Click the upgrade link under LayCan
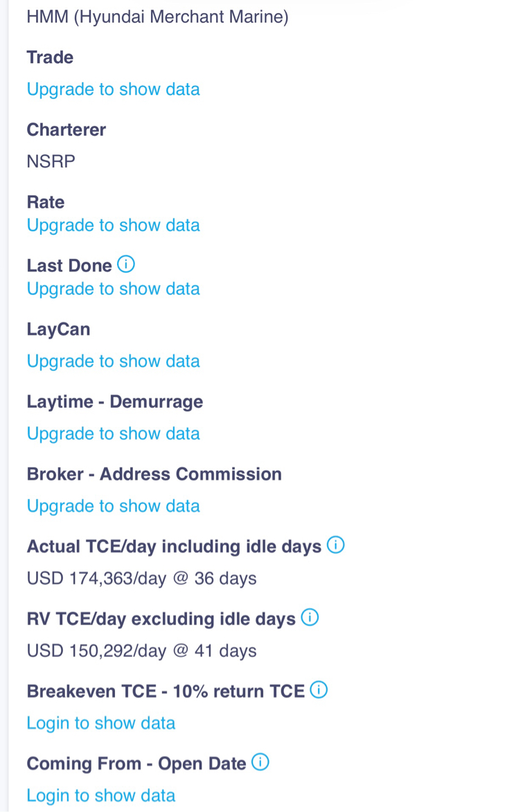This screenshot has width=532, height=812. (113, 361)
